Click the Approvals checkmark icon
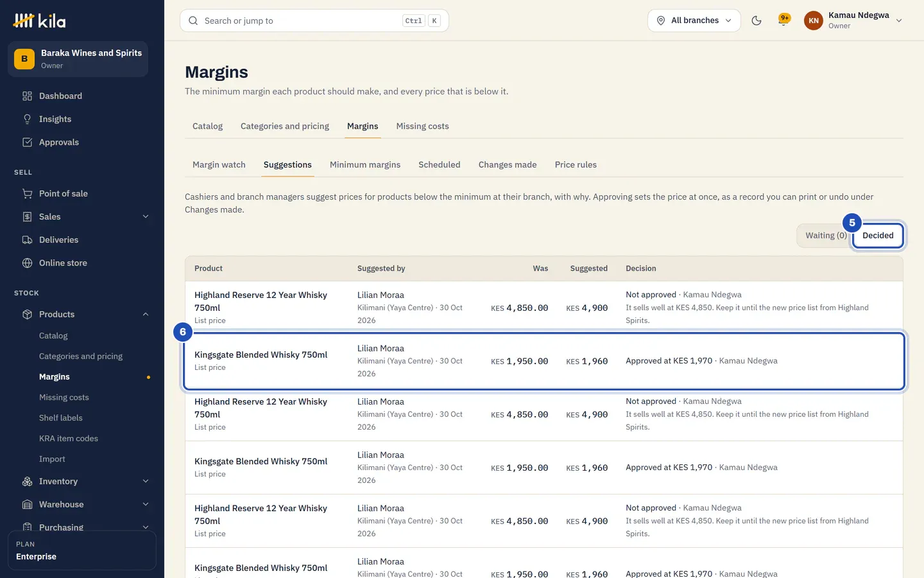Screen dimensions: 924x578 pos(27,143)
